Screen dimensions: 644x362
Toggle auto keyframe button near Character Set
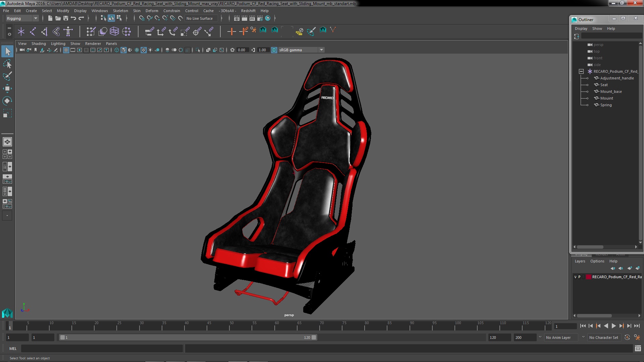click(627, 338)
